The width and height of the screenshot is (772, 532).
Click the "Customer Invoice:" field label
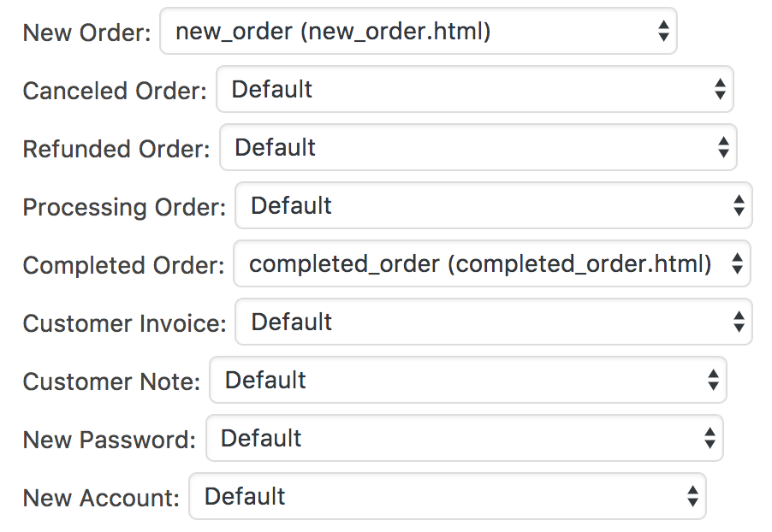(124, 323)
